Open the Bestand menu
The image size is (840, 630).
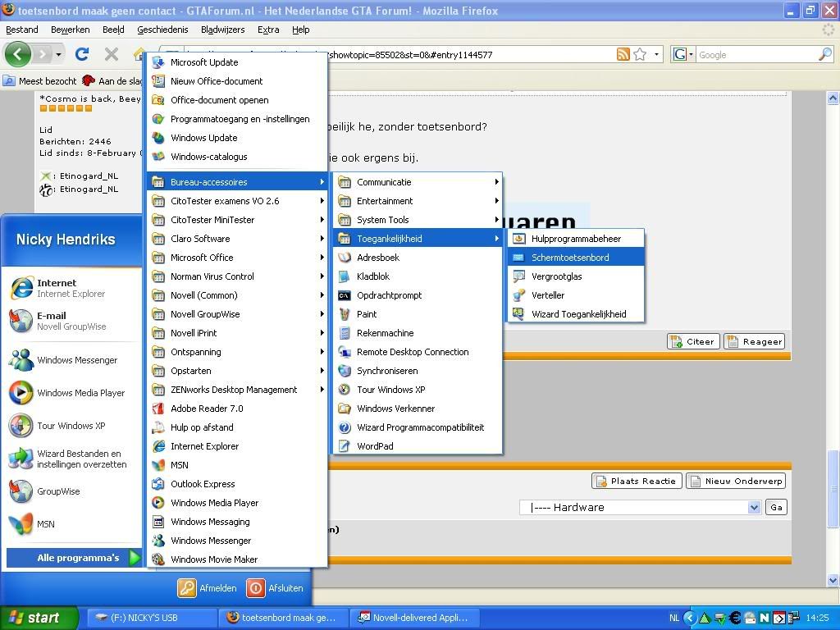tap(22, 30)
